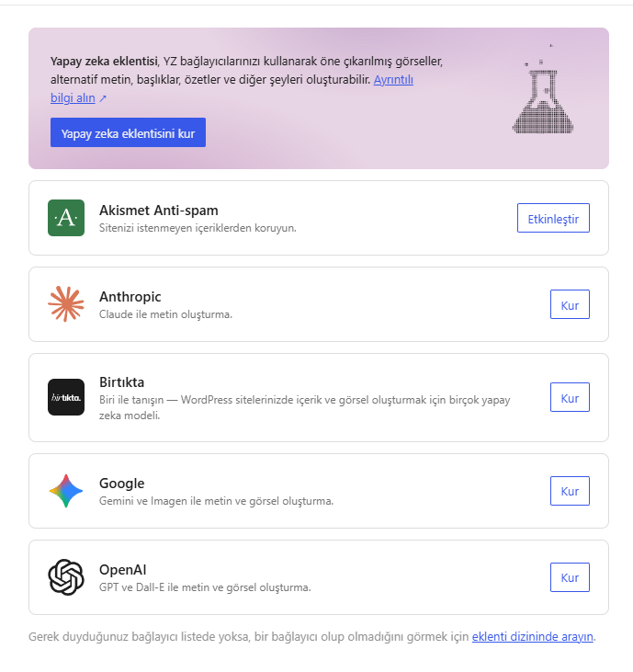The height and width of the screenshot is (672, 633).
Task: Activate Akismet with the Etkinleştir button
Action: click(553, 218)
